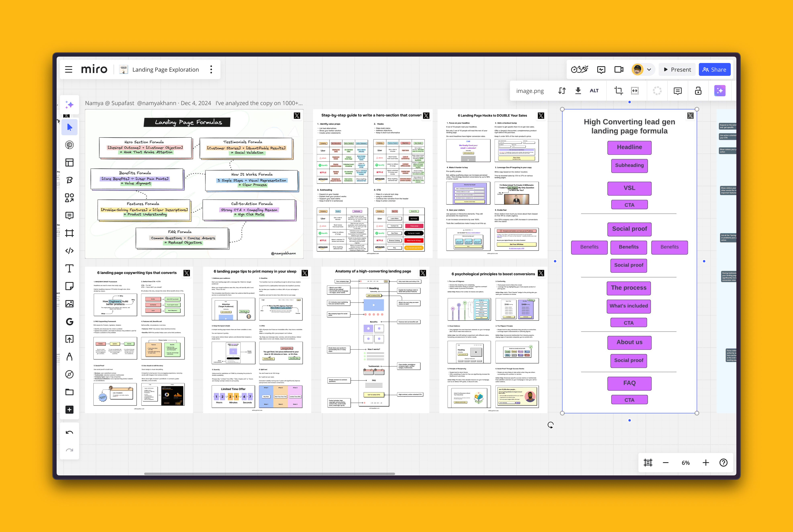The image size is (793, 532).
Task: Click the blue Share button
Action: [714, 70]
